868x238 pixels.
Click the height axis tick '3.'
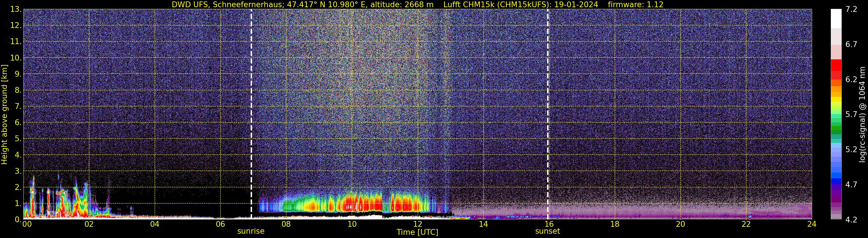(18, 171)
